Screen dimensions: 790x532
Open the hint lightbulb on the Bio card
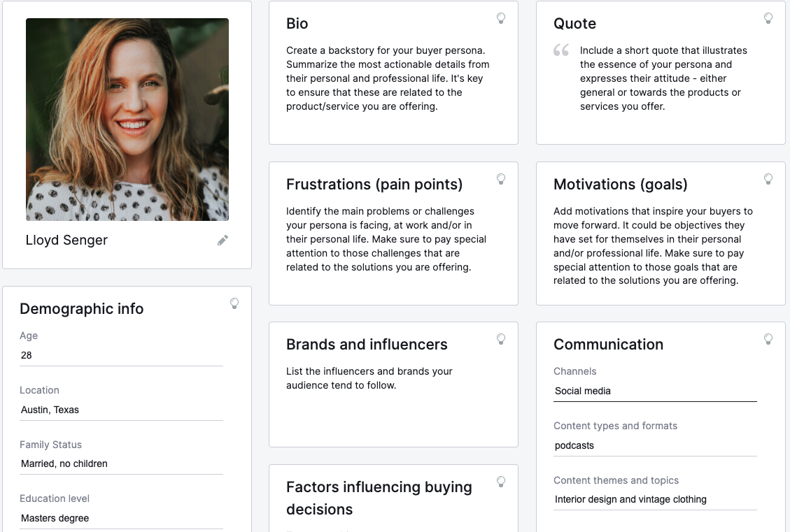(501, 19)
